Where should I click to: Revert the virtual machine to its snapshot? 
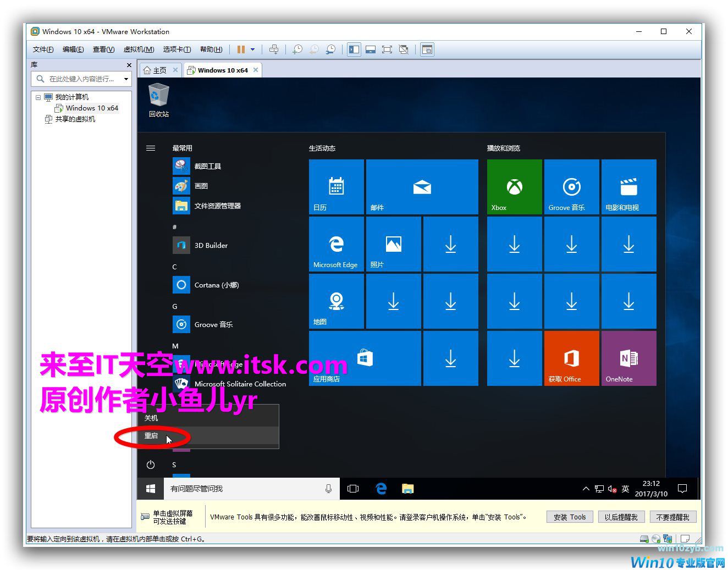pyautogui.click(x=314, y=49)
